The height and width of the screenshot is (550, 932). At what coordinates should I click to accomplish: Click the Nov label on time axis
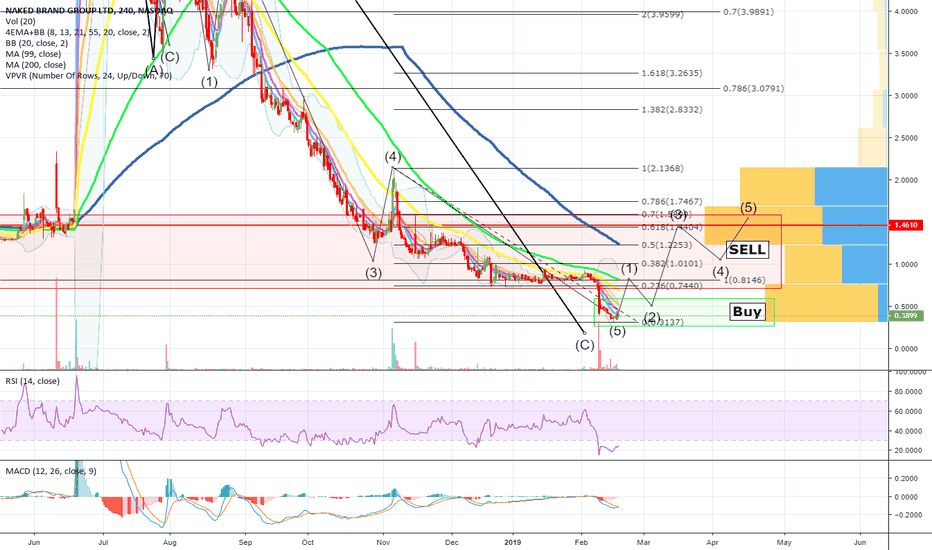pyautogui.click(x=383, y=542)
